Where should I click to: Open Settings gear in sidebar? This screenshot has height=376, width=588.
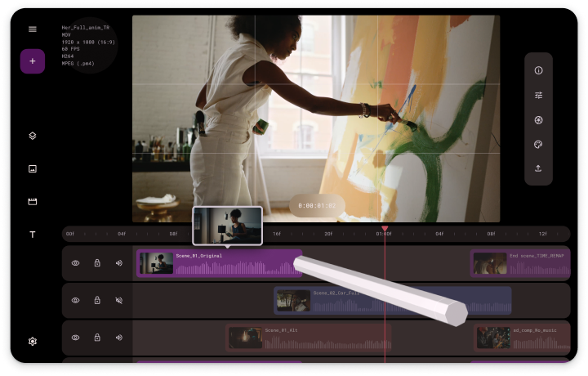pos(33,341)
